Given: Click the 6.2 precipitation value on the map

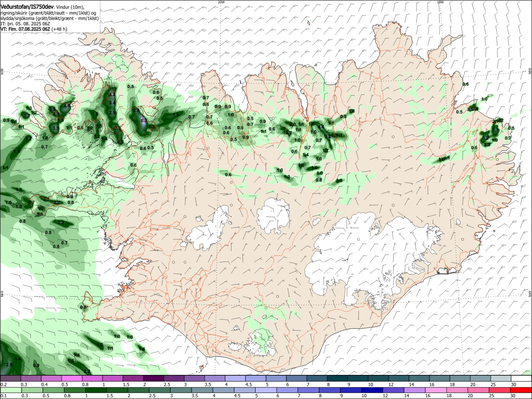Looking at the screenshot, I should point(144,121).
